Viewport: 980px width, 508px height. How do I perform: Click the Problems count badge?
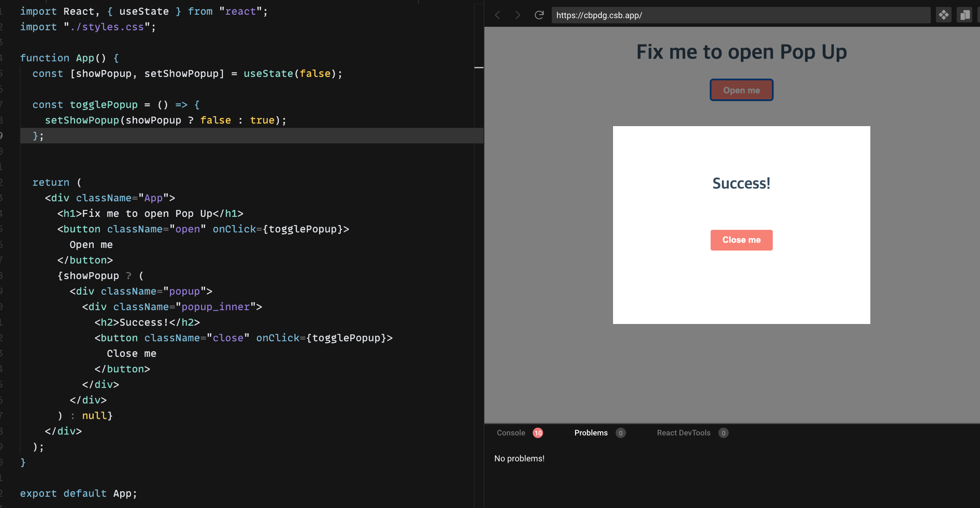pyautogui.click(x=620, y=433)
